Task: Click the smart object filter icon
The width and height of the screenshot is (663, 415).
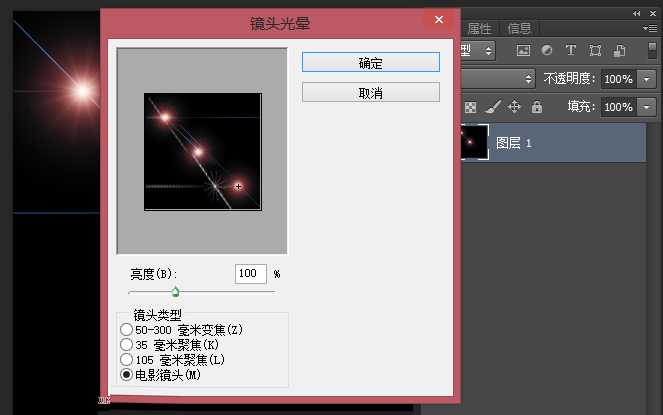Action: point(620,50)
